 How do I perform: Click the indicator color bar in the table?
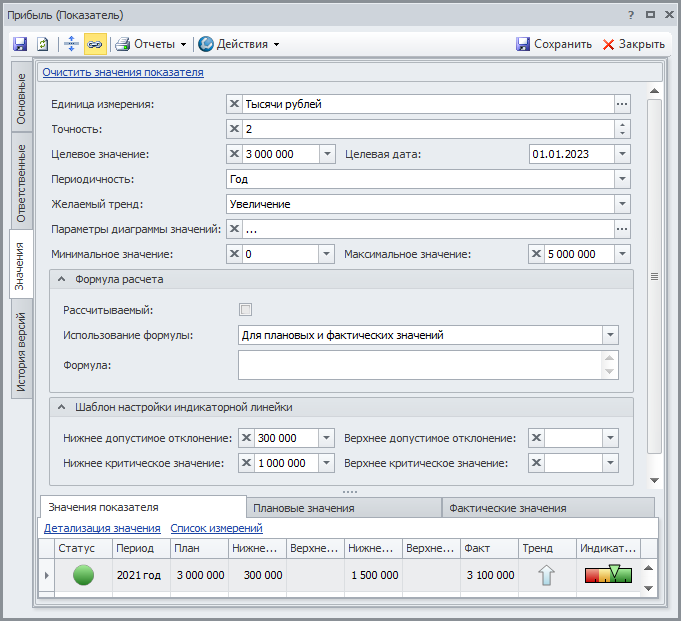[x=608, y=575]
